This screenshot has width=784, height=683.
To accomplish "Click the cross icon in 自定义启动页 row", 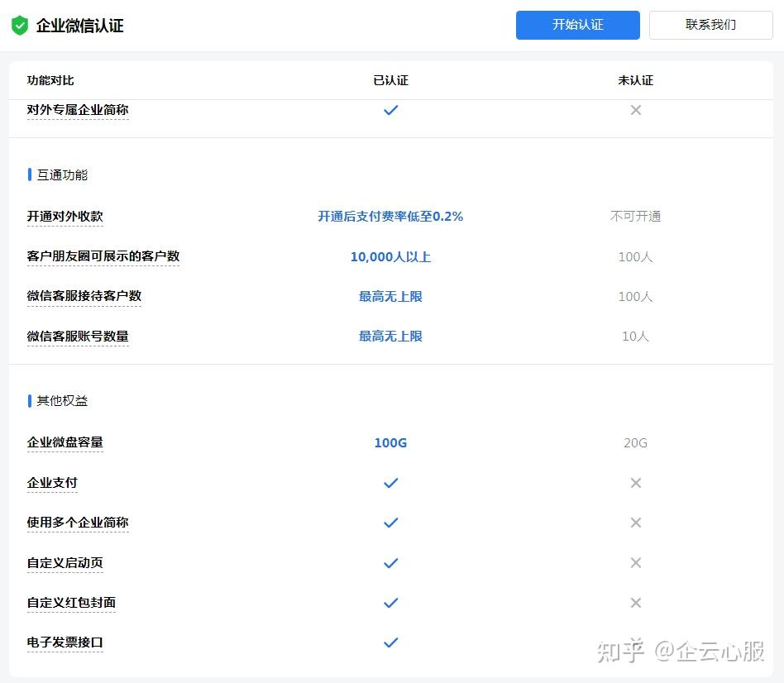I will [x=635, y=563].
